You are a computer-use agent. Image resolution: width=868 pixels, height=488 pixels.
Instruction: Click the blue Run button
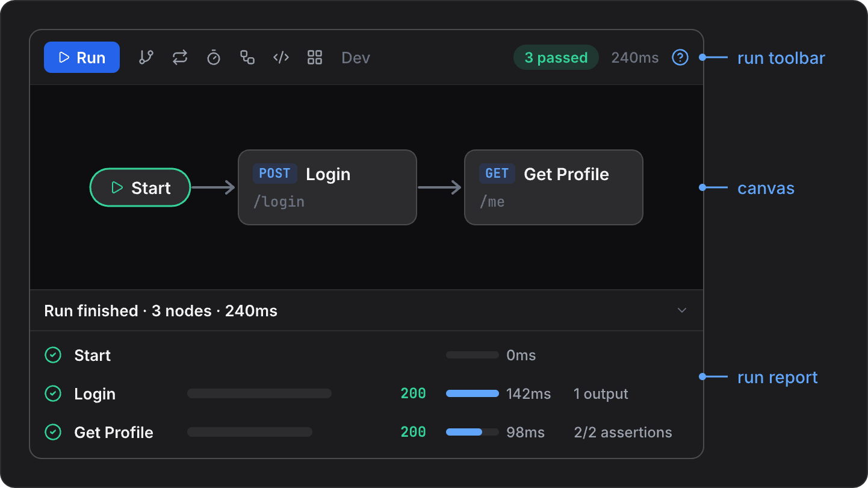pos(82,57)
